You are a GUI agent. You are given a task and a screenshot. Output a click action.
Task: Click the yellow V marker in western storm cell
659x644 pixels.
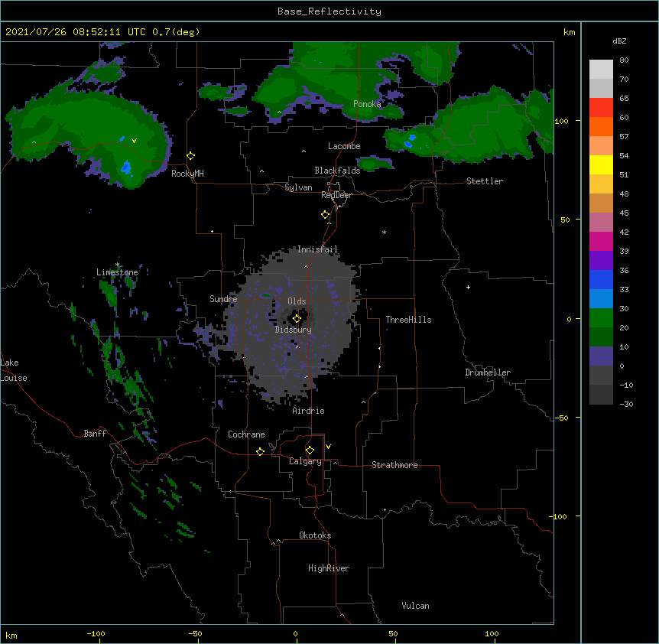(x=134, y=141)
